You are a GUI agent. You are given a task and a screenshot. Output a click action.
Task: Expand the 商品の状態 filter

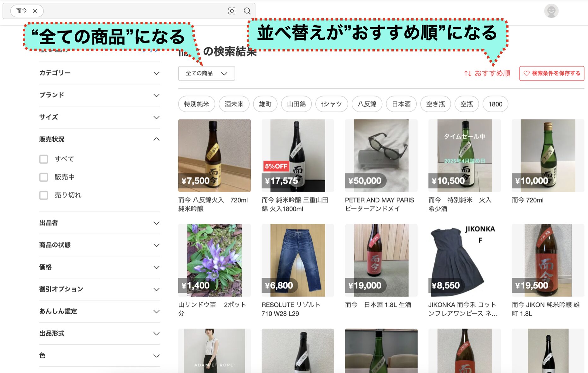tap(99, 245)
